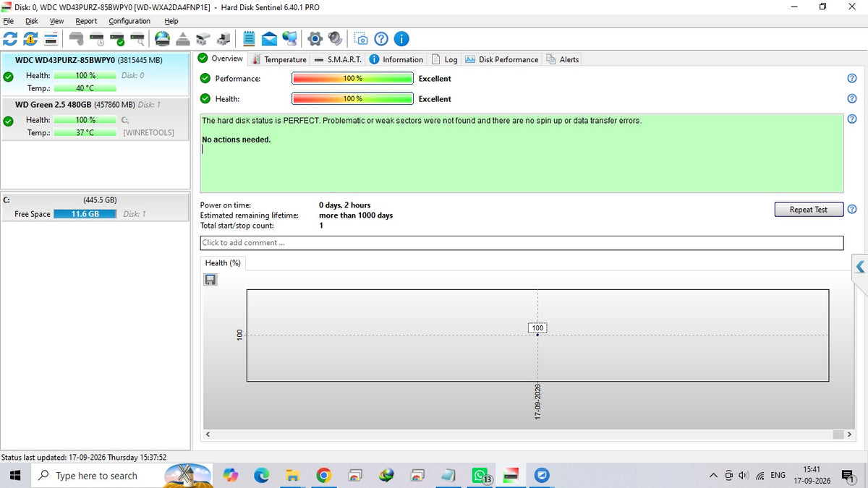Switch to the Temperature tab
Image resolution: width=868 pixels, height=488 pixels.
point(278,59)
